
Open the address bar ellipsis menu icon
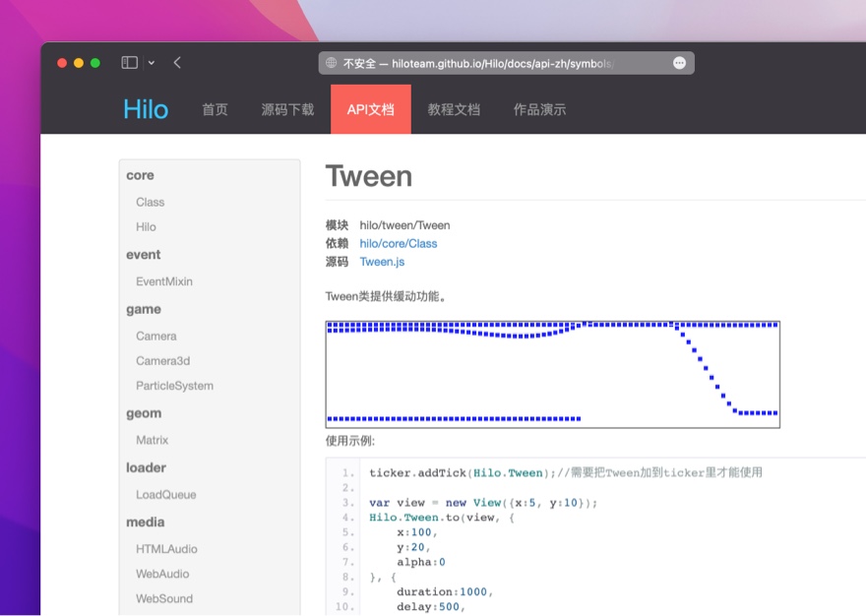click(x=679, y=63)
